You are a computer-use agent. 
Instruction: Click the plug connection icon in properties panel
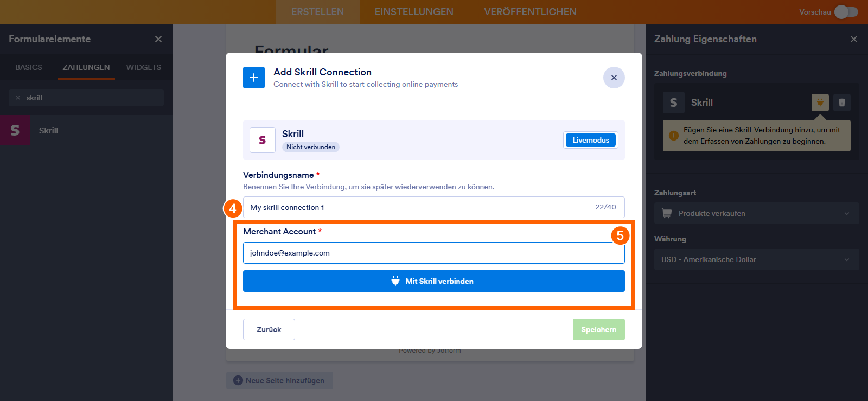(x=820, y=102)
